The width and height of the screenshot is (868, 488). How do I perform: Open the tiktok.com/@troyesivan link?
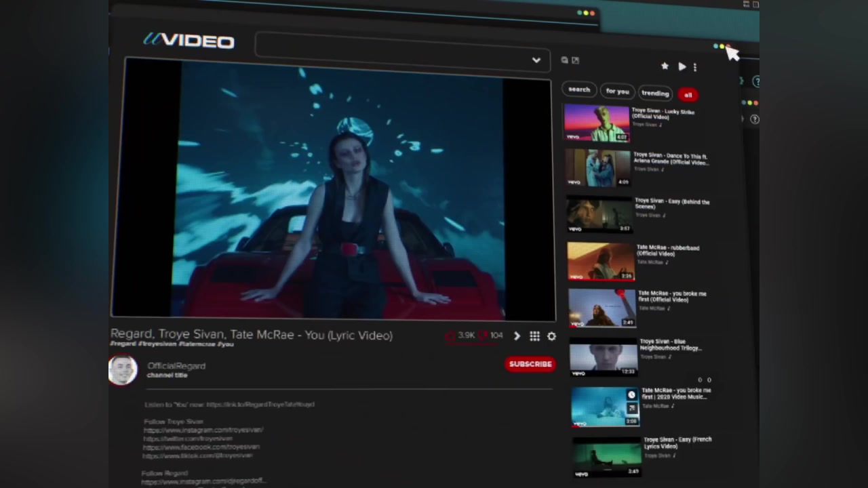[x=197, y=455]
